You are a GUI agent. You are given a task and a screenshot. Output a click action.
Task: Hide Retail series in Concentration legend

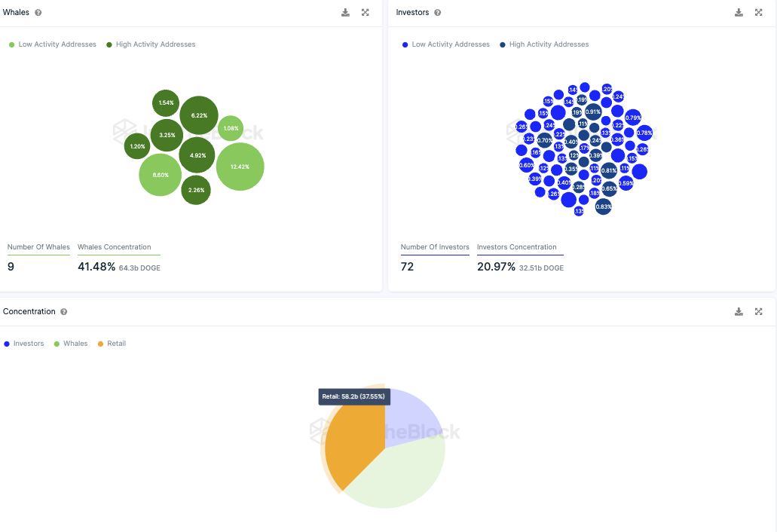pos(112,344)
